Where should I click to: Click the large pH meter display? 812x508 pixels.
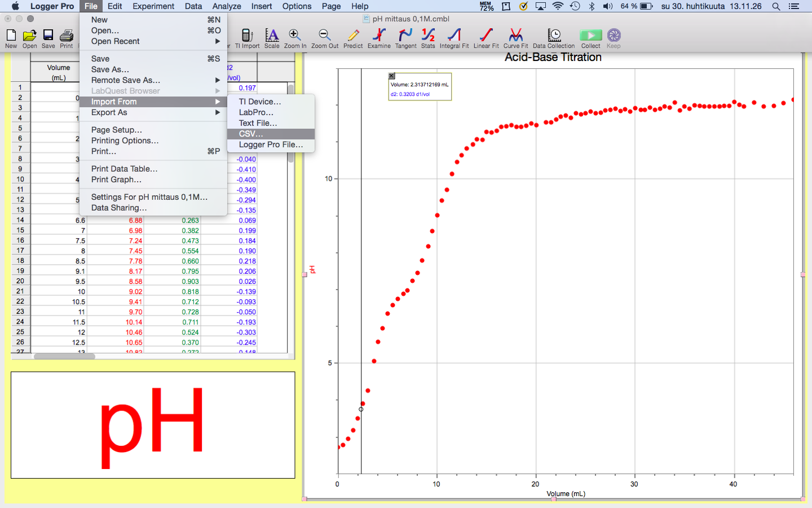[x=153, y=425]
